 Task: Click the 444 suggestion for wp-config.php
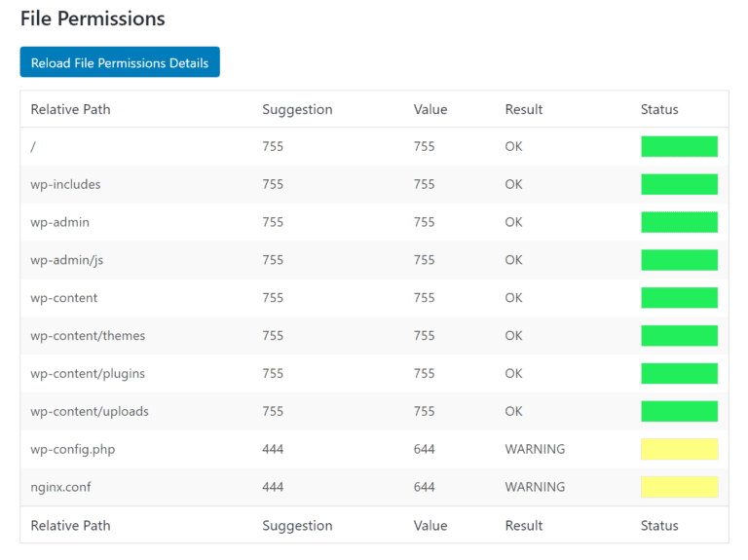[x=273, y=449]
